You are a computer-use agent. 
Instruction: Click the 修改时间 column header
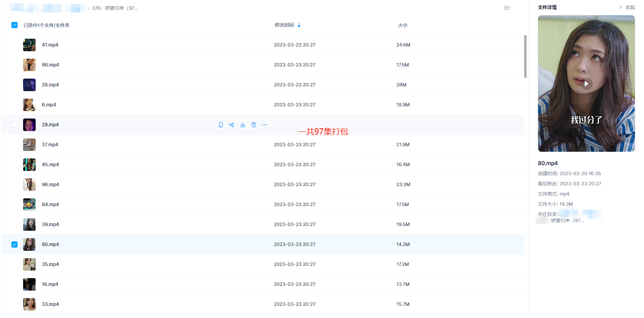[284, 25]
